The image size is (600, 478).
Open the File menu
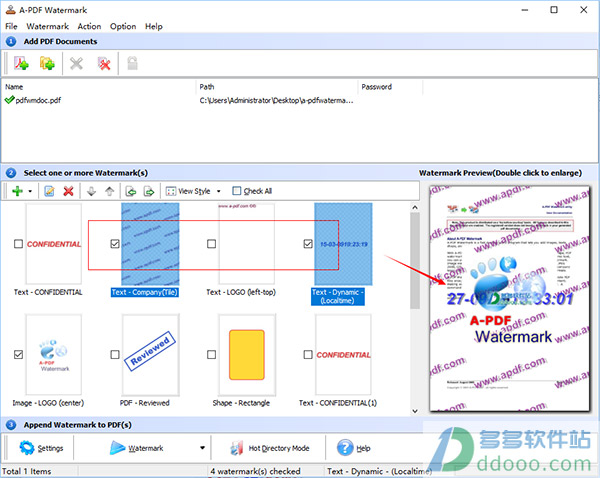click(x=11, y=26)
